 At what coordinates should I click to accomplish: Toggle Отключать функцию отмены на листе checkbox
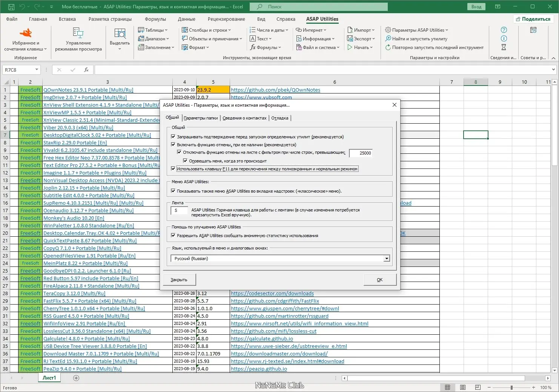pyautogui.click(x=179, y=152)
